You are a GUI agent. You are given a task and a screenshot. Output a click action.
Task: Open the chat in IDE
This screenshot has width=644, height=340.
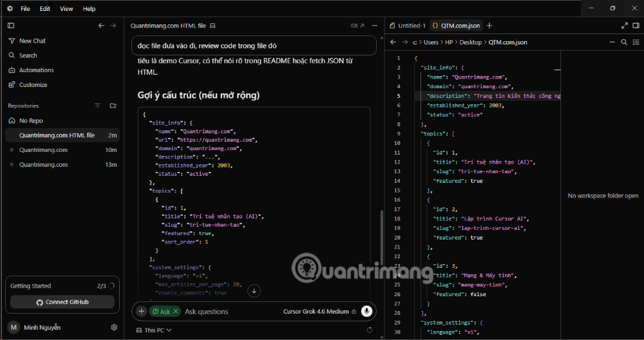pos(357,26)
